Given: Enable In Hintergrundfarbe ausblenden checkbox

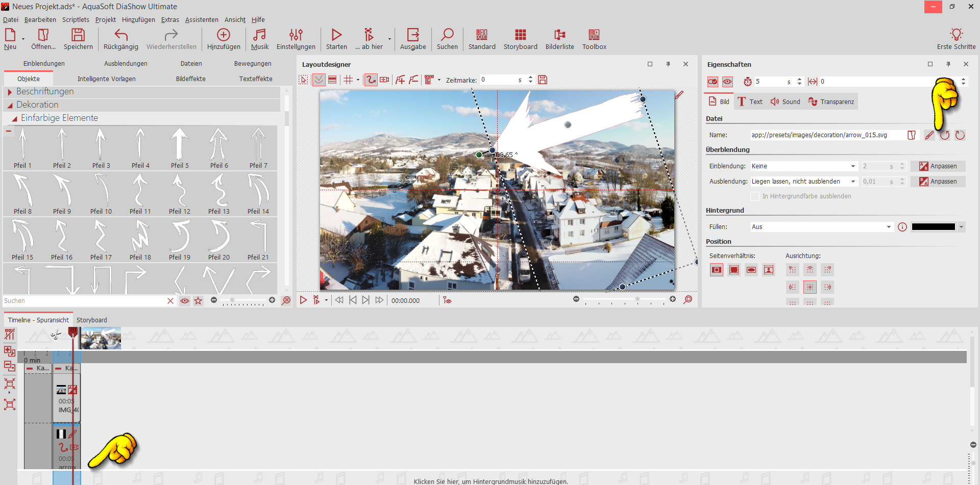Looking at the screenshot, I should click(755, 196).
